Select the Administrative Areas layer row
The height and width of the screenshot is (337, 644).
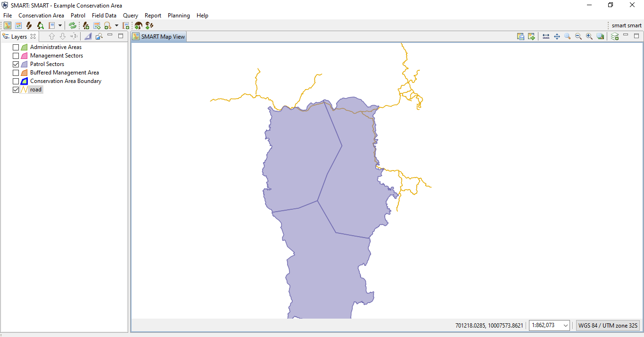(x=56, y=47)
